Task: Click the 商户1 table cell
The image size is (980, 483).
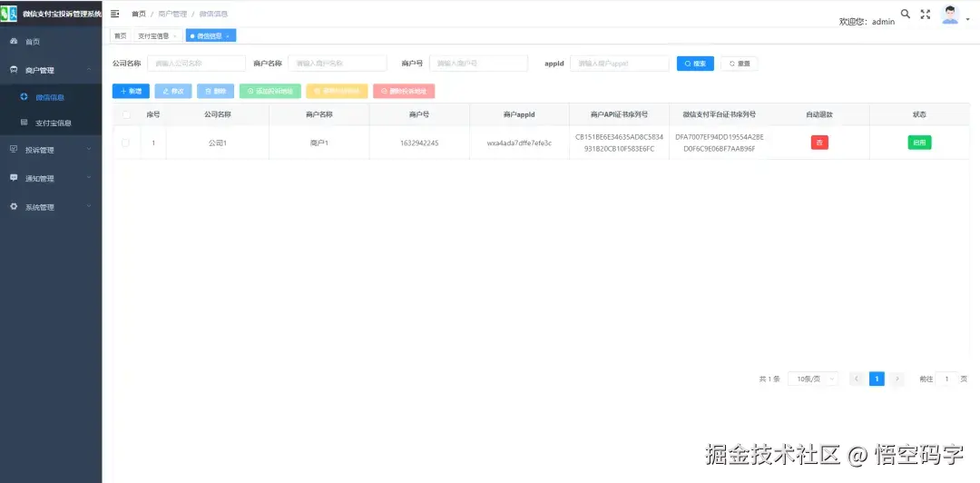Action: pos(319,143)
